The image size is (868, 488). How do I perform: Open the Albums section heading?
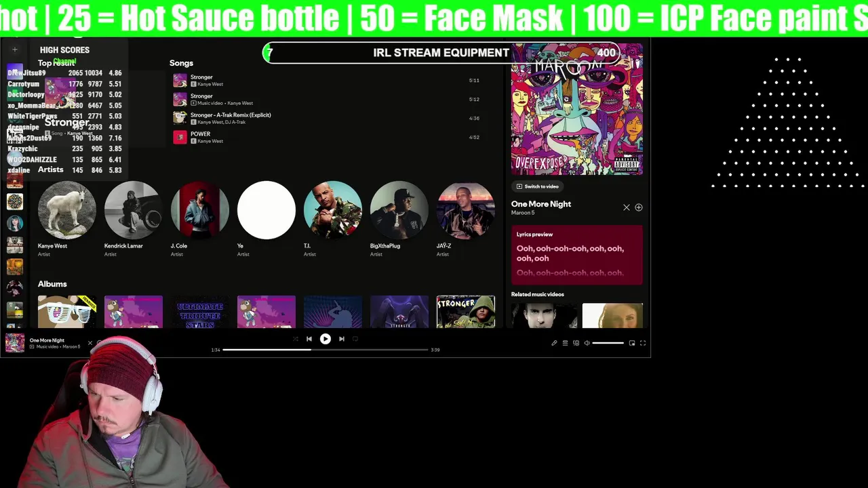tap(52, 284)
